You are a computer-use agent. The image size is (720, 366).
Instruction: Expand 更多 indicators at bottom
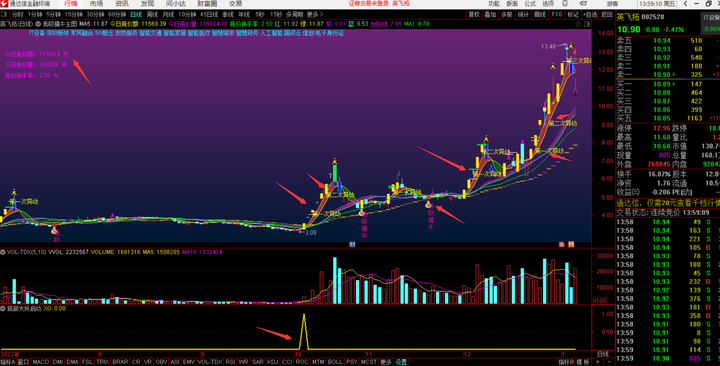coord(386,362)
